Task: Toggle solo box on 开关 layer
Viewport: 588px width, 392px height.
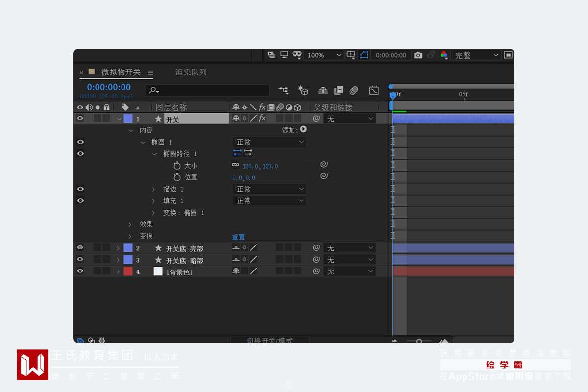Action: click(x=98, y=118)
